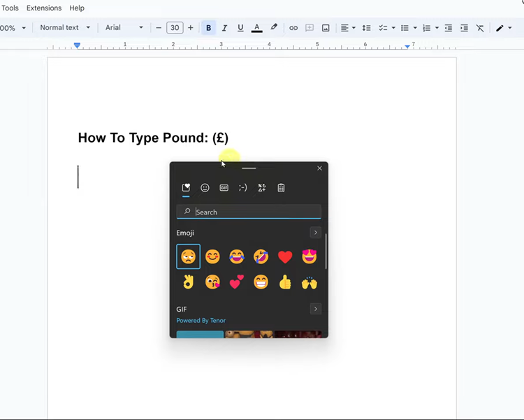Insert the tears of joy emoji
524x420 pixels.
coord(237,256)
